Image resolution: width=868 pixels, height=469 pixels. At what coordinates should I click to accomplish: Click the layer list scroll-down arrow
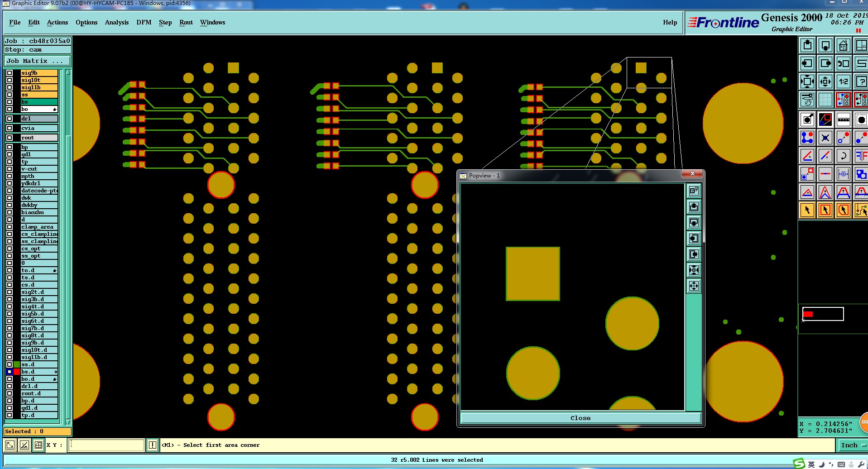68,422
